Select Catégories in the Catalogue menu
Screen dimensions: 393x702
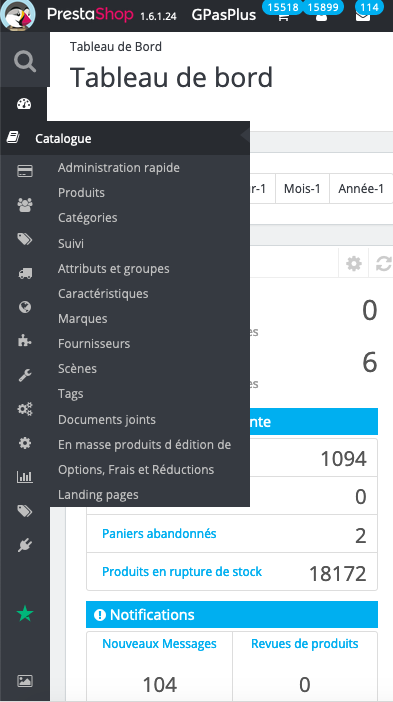(88, 218)
